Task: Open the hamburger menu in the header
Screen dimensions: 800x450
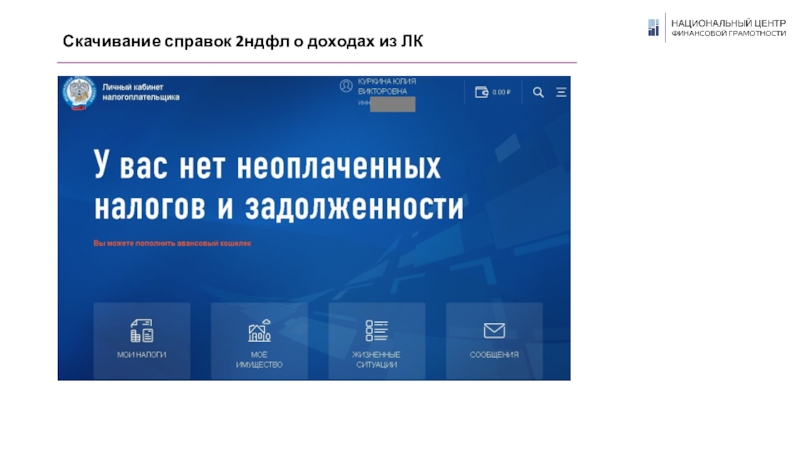Action: (561, 92)
